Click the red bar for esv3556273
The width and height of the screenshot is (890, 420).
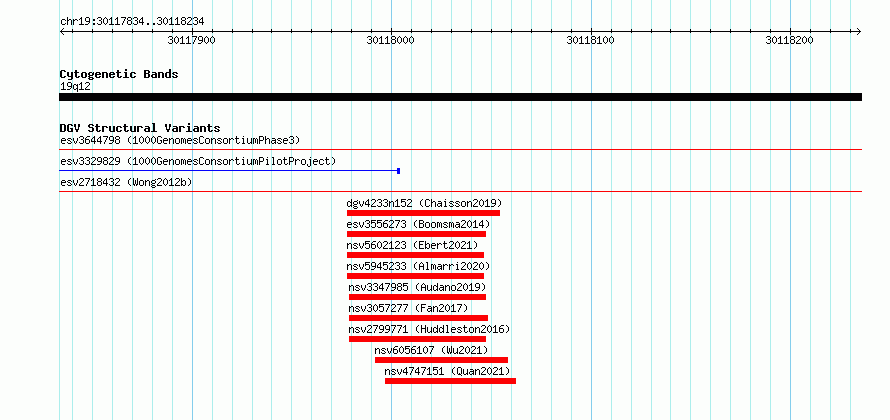coord(417,234)
